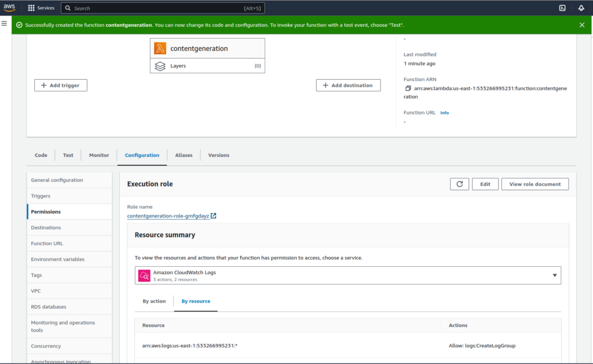
Task: Copy the Function ARN using copy icon
Action: pos(408,89)
